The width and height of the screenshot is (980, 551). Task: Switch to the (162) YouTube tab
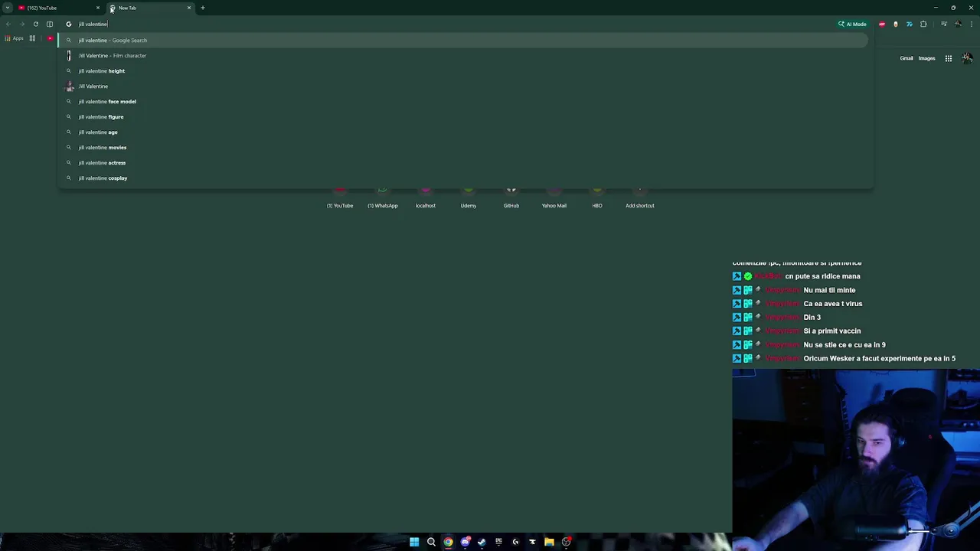pyautogui.click(x=58, y=8)
